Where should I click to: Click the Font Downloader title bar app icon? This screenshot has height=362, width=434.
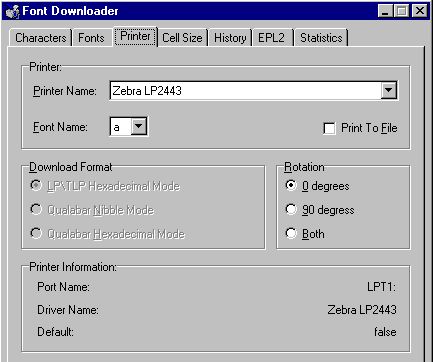[x=12, y=11]
